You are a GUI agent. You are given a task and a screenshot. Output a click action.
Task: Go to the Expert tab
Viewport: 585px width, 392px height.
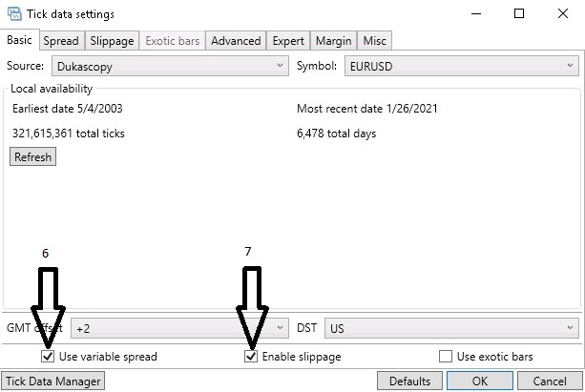[288, 41]
